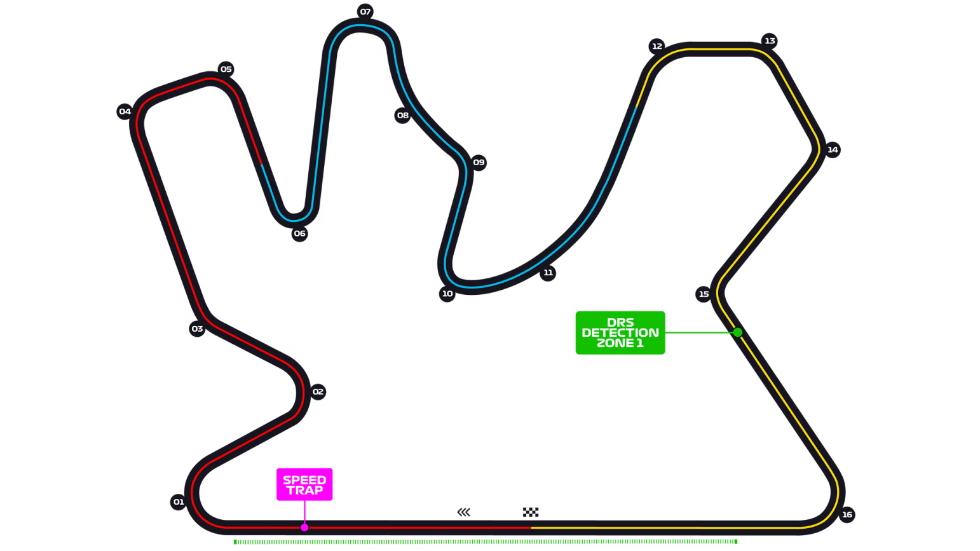Screen dimensions: 980x551
Task: Select the Turn 09 marker
Action: pos(478,162)
